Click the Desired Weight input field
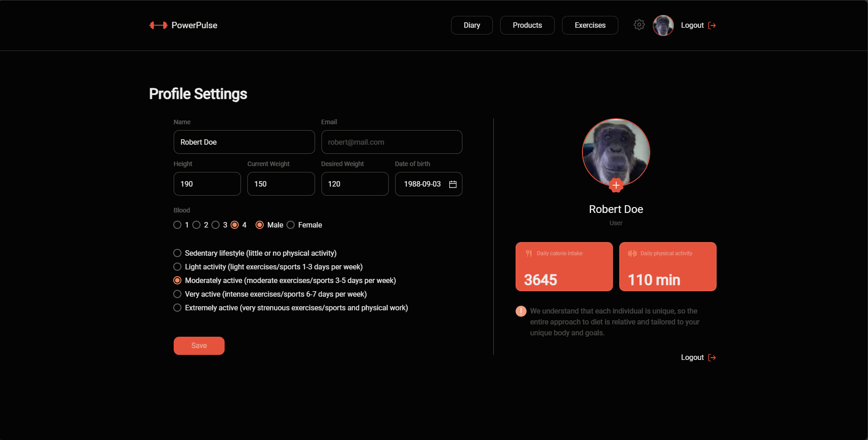This screenshot has height=440, width=868. (x=355, y=184)
